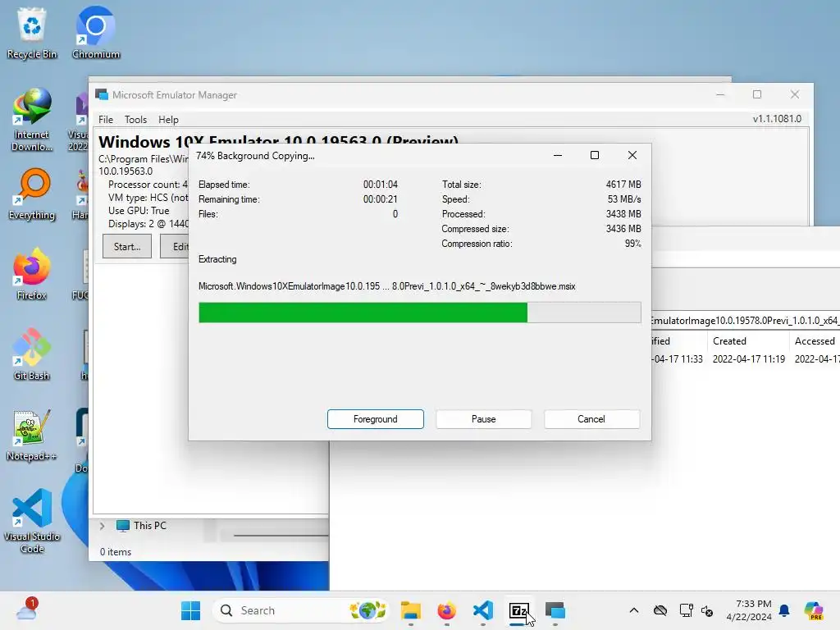Image resolution: width=840 pixels, height=630 pixels.
Task: Click the Speed value 53 MB/s
Action: coord(624,199)
